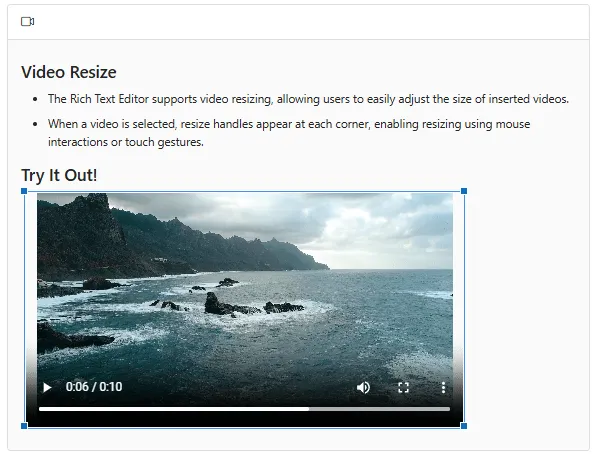The height and width of the screenshot is (454, 597).
Task: Mute the video volume speaker icon
Action: pyautogui.click(x=363, y=387)
